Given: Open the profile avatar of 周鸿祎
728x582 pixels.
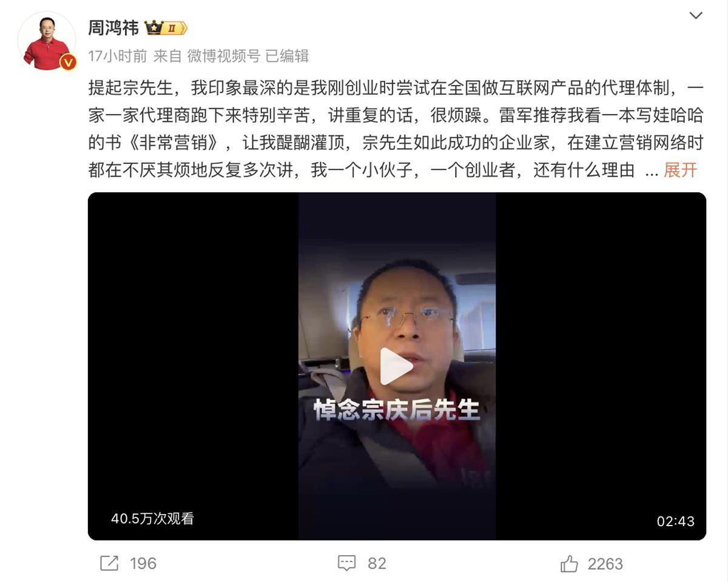Looking at the screenshot, I should tap(47, 41).
